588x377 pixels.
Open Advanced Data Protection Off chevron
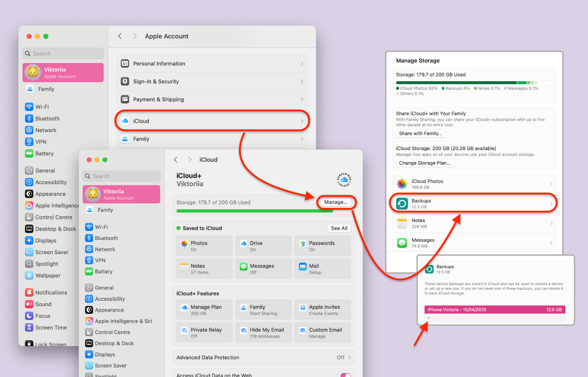coord(349,357)
